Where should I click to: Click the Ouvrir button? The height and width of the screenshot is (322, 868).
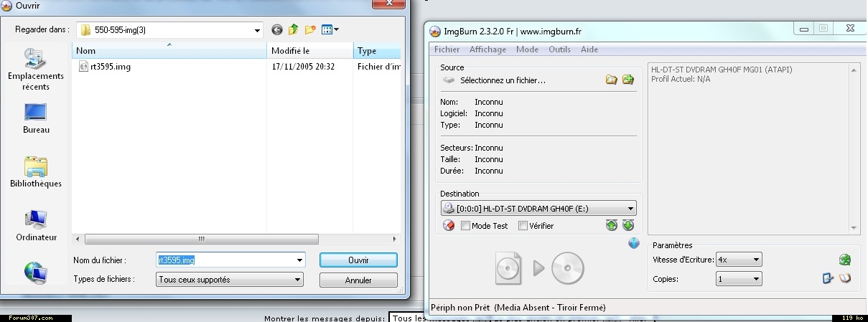358,260
